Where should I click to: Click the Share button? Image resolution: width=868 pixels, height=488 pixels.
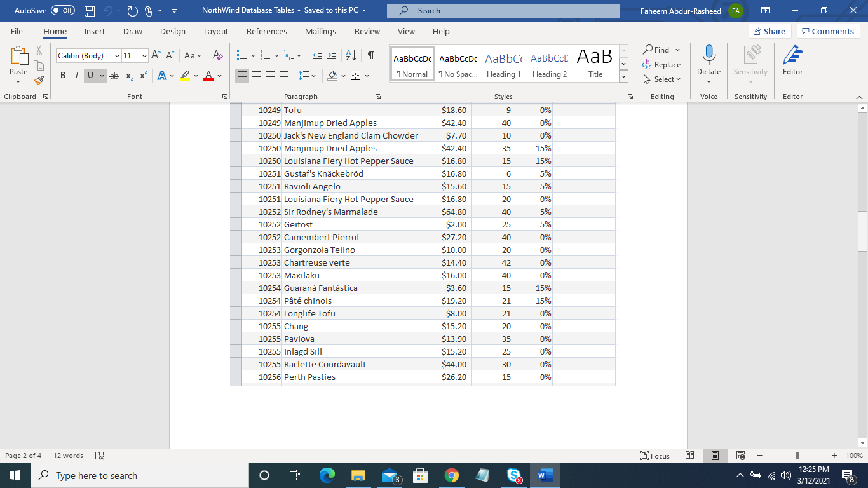click(x=769, y=30)
